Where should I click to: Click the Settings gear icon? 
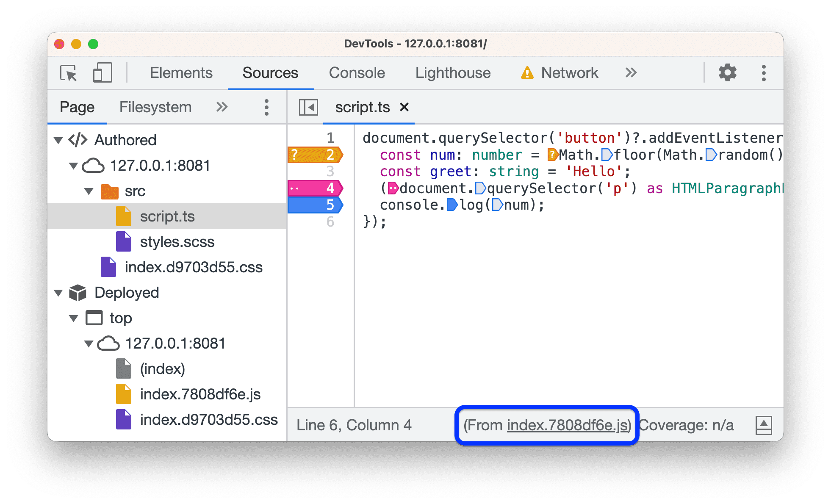[x=726, y=72]
